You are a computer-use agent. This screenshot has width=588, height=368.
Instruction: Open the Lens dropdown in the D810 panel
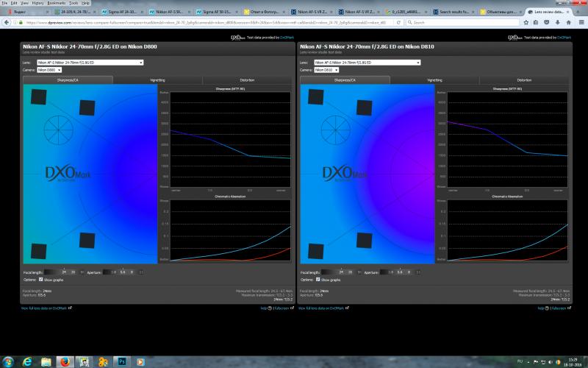click(367, 63)
